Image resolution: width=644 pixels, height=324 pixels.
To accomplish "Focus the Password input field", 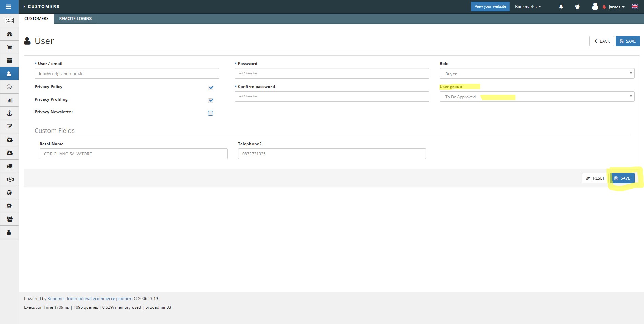I will coord(332,74).
